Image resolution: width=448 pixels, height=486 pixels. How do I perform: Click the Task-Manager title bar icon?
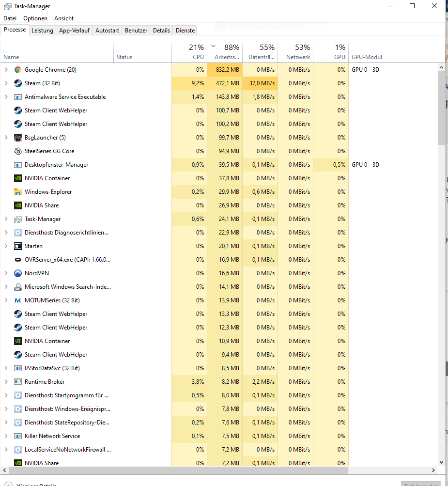[x=7, y=6]
